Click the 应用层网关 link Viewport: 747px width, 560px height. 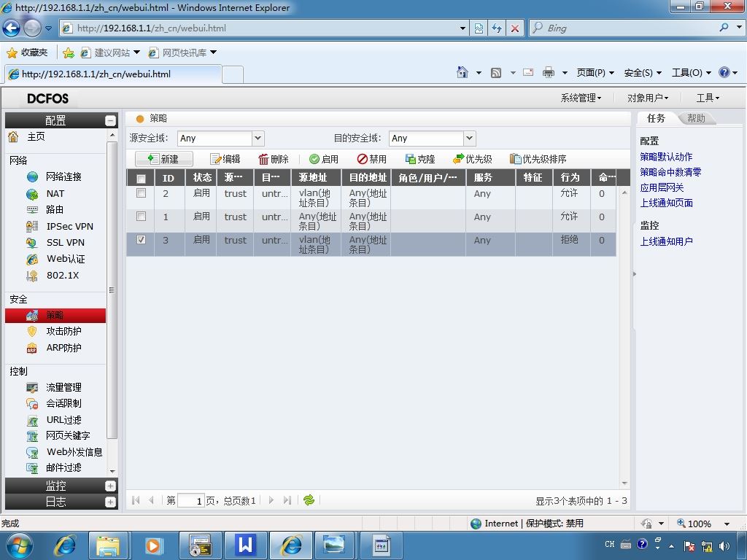(662, 187)
